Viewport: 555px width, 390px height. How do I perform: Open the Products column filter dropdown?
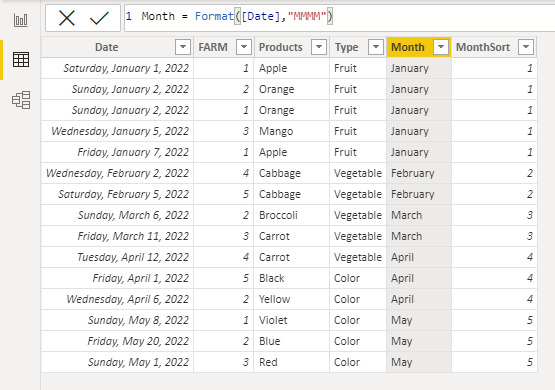click(x=319, y=47)
